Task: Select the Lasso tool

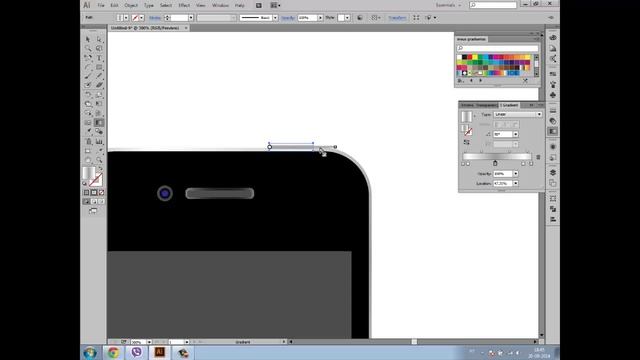Action: 99,48
